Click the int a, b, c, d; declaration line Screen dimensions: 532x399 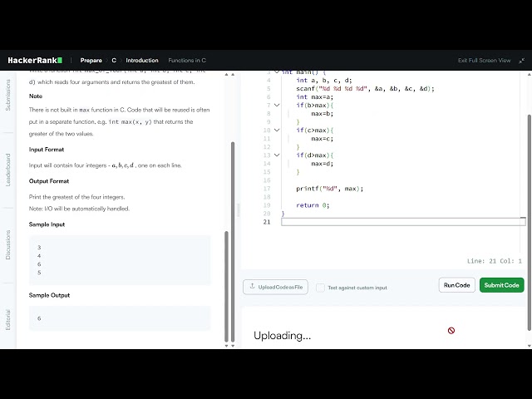pos(324,81)
